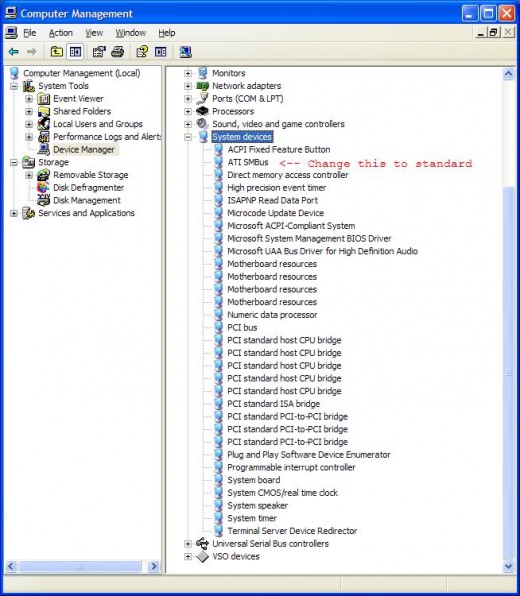Expand the Monitors node

coord(188,73)
